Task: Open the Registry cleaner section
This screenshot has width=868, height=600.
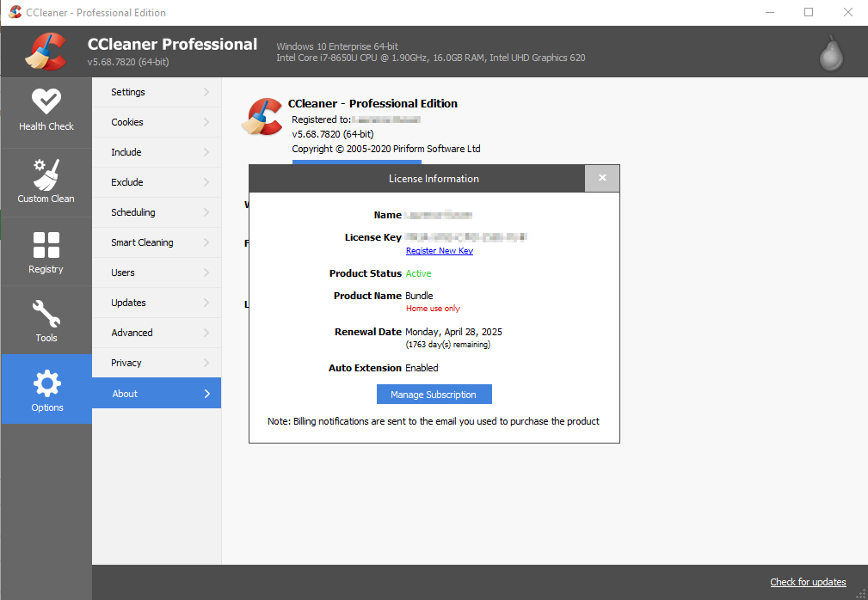Action: (46, 250)
